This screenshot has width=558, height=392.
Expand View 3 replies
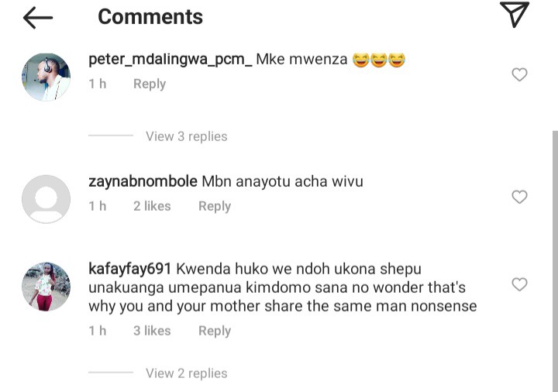coord(186,136)
